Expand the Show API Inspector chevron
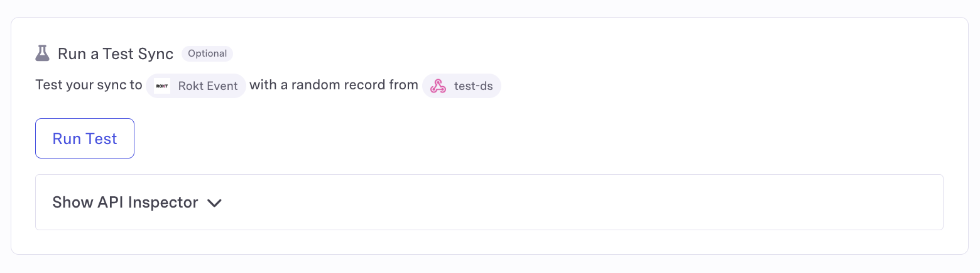Image resolution: width=980 pixels, height=273 pixels. (214, 203)
